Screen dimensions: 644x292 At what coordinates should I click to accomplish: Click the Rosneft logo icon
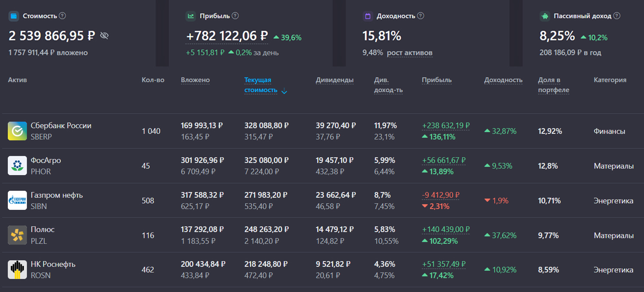pyautogui.click(x=17, y=270)
